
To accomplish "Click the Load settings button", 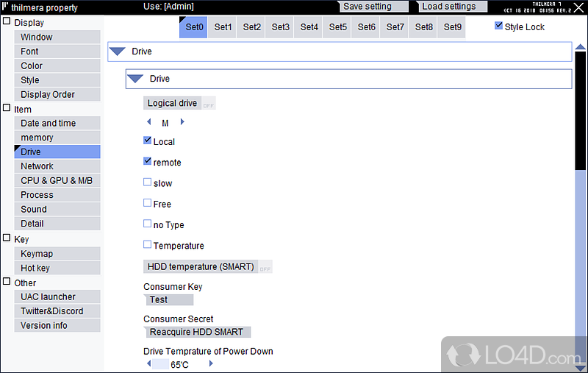I will [x=452, y=7].
